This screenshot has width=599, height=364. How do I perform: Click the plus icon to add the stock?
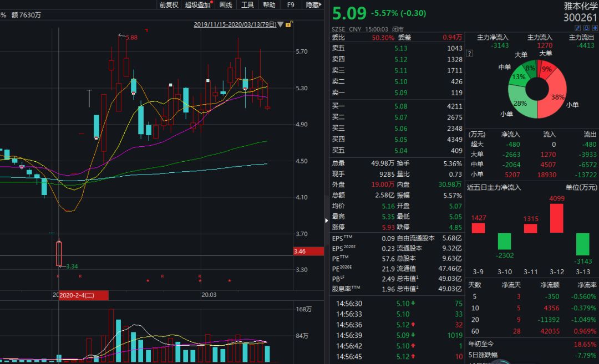595,28
